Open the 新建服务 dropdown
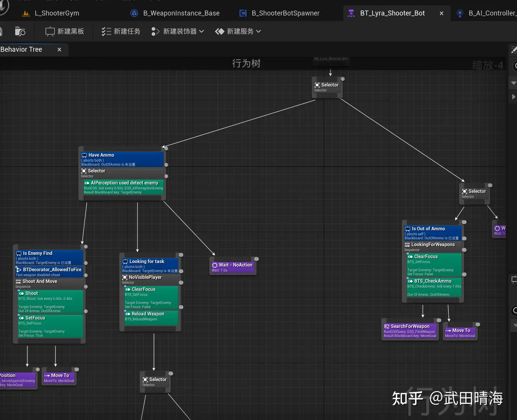The height and width of the screenshot is (420, 517). [x=238, y=32]
